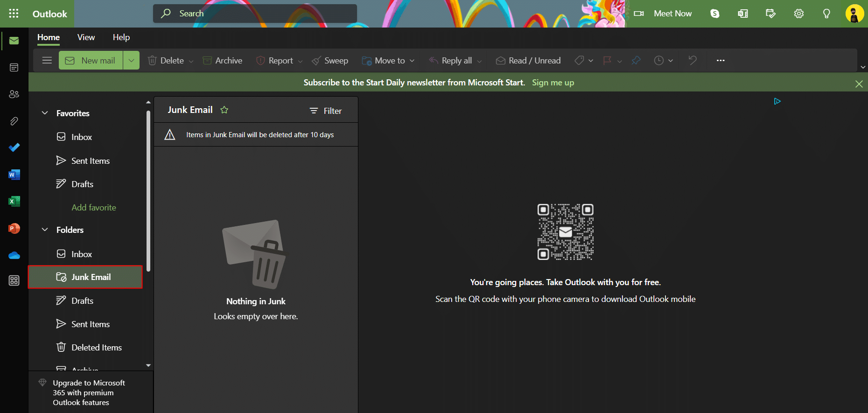Start a Meet Now call

click(663, 14)
